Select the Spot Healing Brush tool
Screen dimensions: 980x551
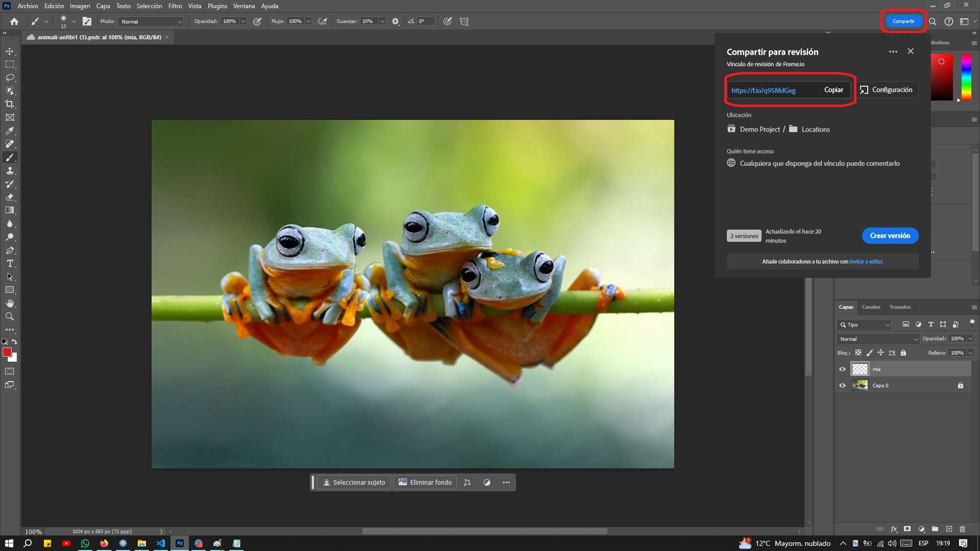pyautogui.click(x=10, y=144)
